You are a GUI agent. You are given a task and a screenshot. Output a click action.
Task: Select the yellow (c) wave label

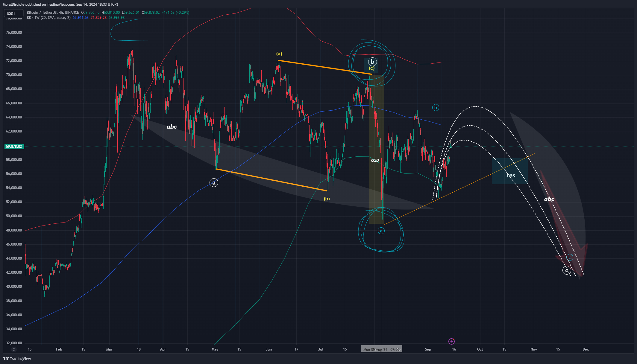pos(372,68)
